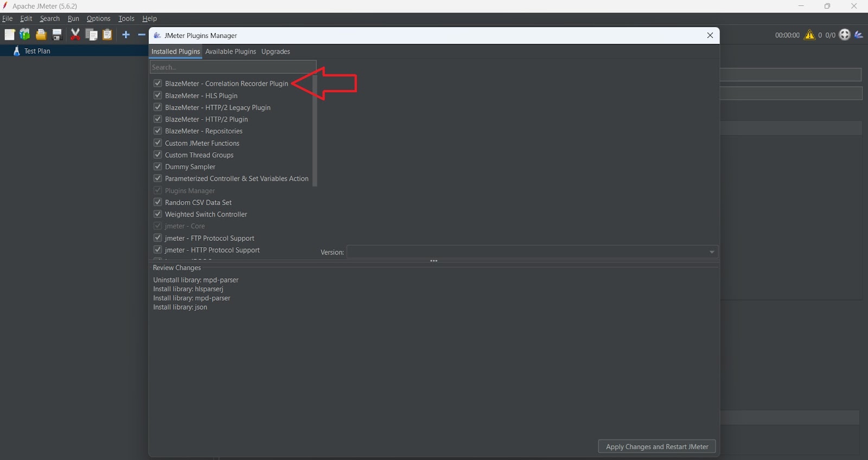Select Custom Thread Groups plugin label

(199, 155)
